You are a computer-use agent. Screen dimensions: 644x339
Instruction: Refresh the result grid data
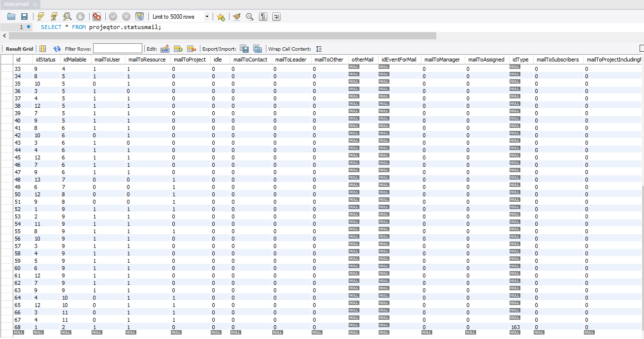(57, 49)
